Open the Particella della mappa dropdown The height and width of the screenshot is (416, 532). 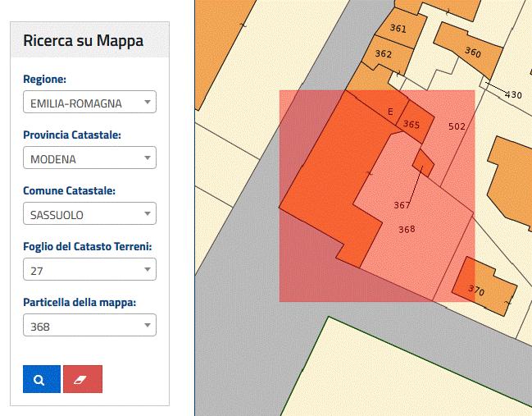coord(89,326)
